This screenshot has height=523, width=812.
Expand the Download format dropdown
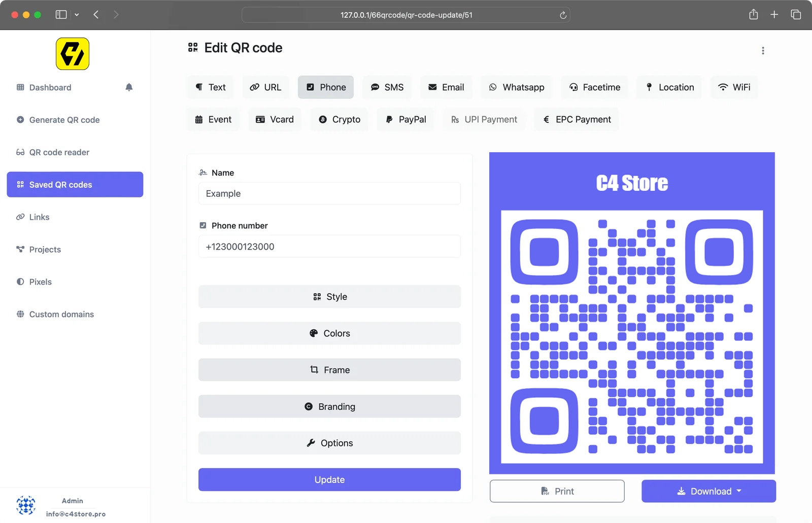click(x=739, y=491)
